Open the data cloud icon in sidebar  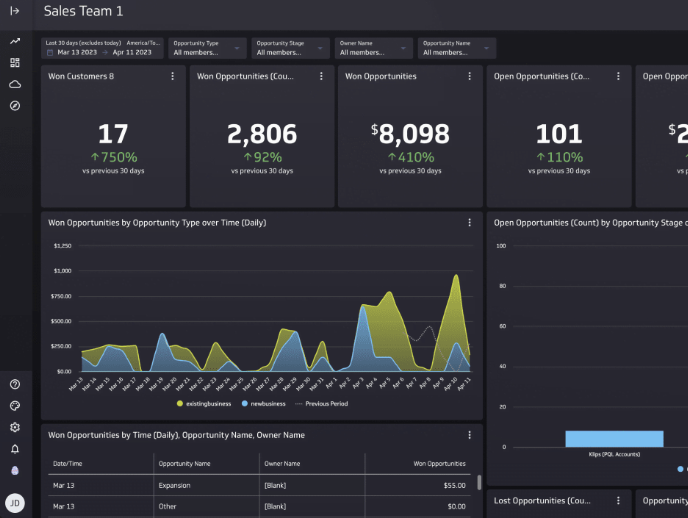point(15,84)
